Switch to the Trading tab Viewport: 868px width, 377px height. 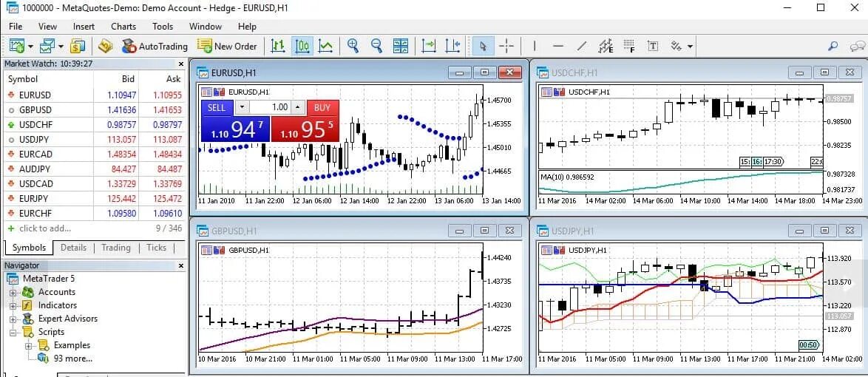pos(115,248)
